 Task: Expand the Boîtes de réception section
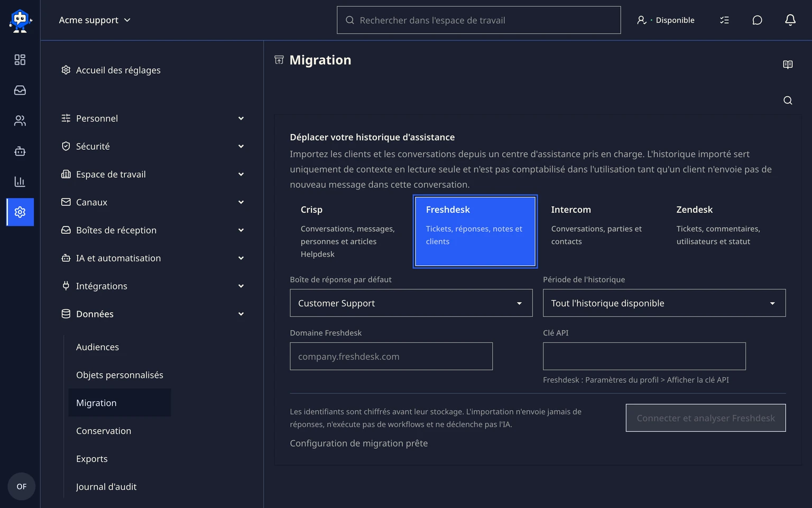pos(153,230)
